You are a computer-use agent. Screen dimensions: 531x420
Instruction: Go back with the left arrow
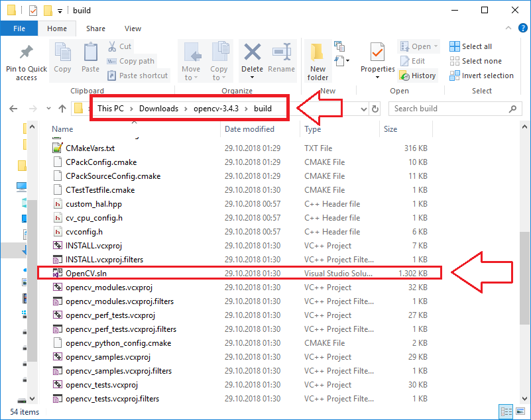pyautogui.click(x=13, y=109)
